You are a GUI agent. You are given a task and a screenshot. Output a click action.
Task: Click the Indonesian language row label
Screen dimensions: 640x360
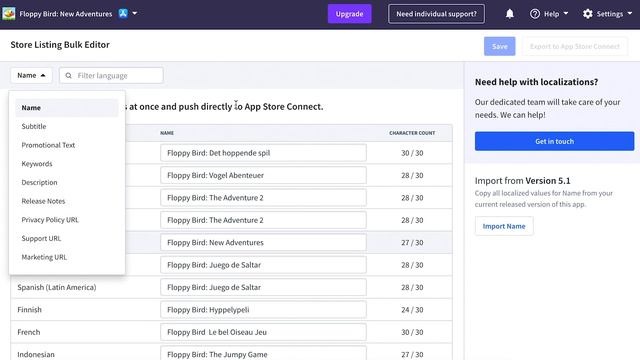36,354
